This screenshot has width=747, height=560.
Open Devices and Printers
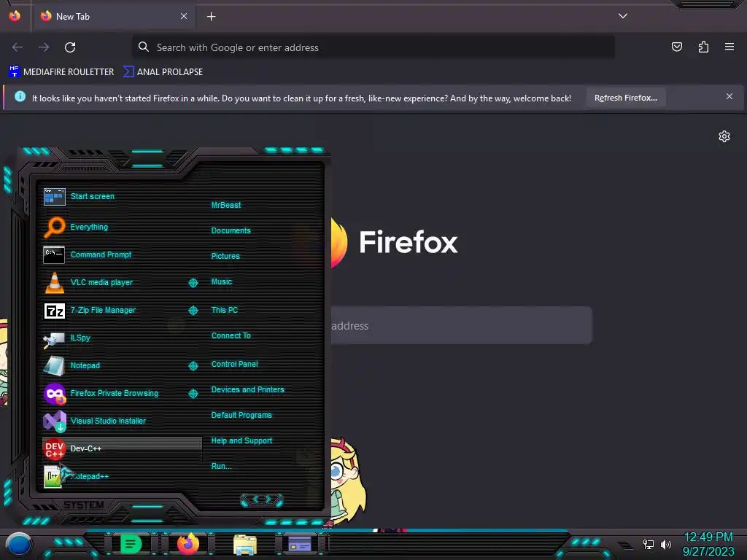[248, 389]
